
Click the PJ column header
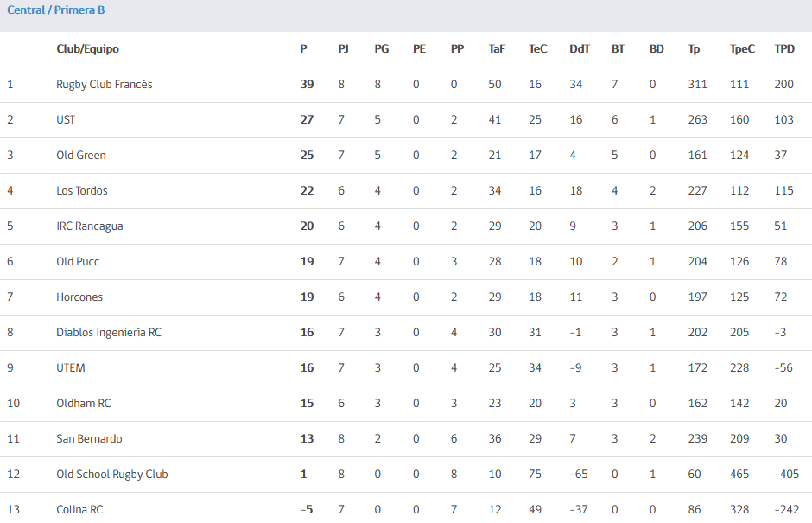[x=343, y=48]
